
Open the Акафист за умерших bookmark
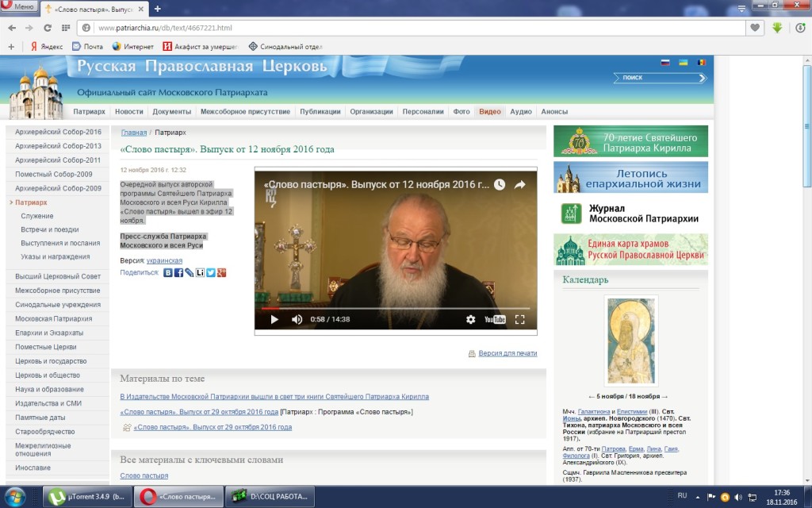point(201,47)
